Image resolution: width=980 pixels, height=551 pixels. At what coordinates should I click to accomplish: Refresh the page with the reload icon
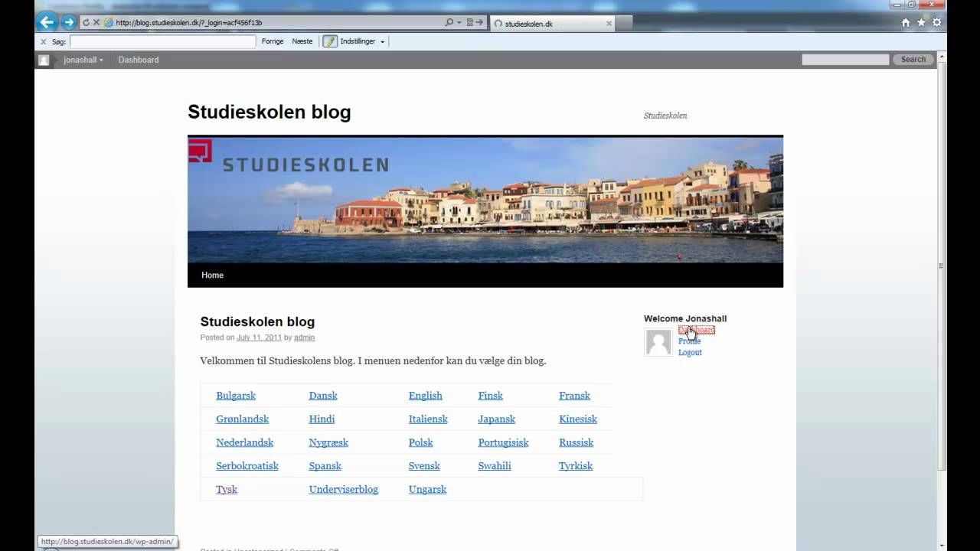click(86, 22)
